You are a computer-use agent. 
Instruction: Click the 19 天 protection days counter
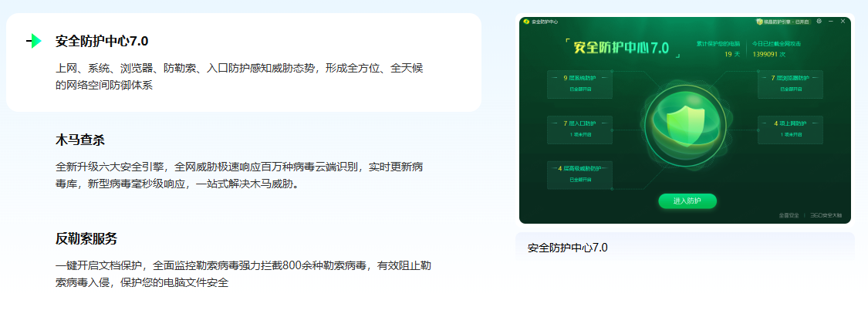(732, 54)
